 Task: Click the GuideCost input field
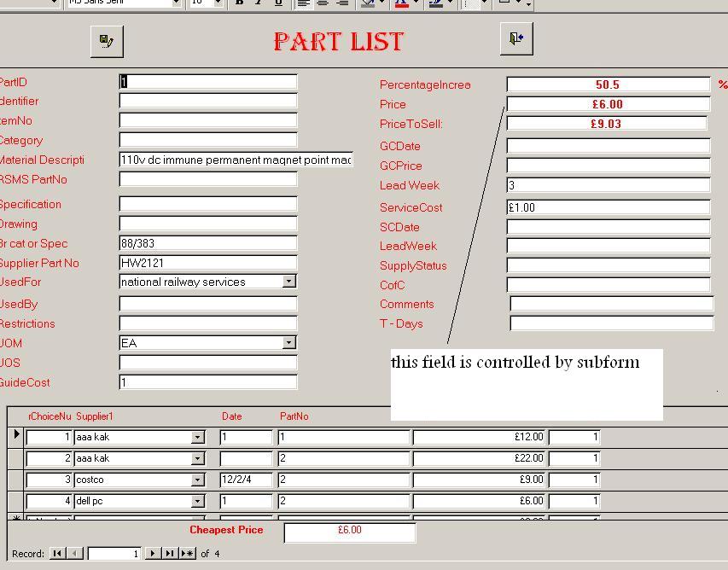point(208,382)
